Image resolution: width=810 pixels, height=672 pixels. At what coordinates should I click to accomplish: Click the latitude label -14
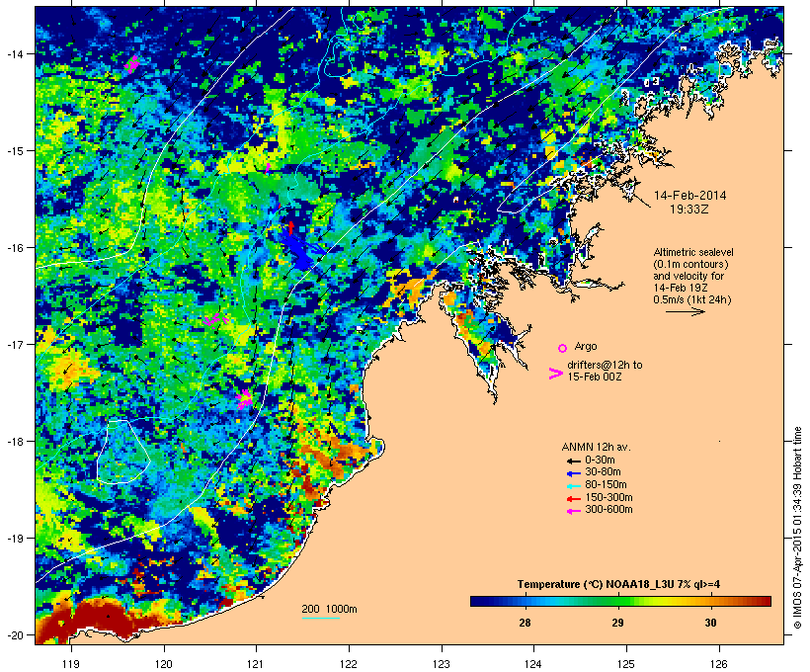(x=14, y=53)
